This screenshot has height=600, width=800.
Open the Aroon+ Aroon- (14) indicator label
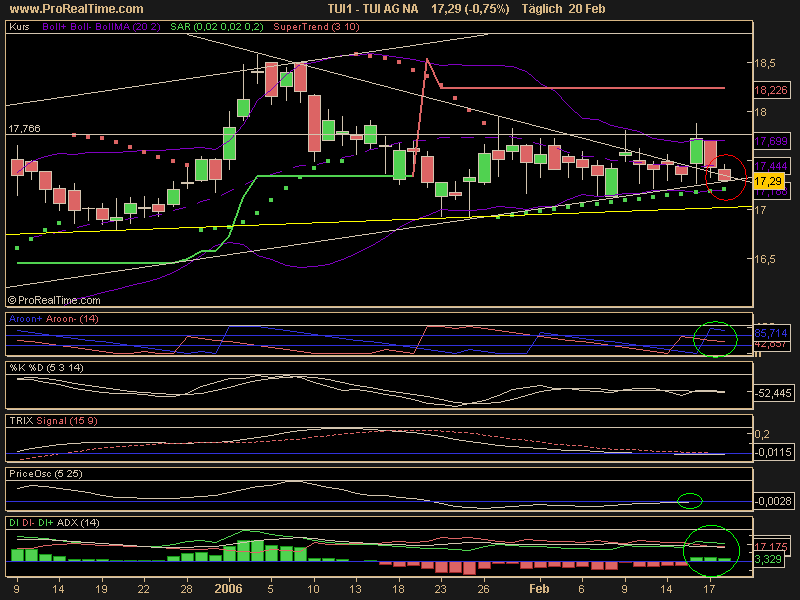(54, 319)
